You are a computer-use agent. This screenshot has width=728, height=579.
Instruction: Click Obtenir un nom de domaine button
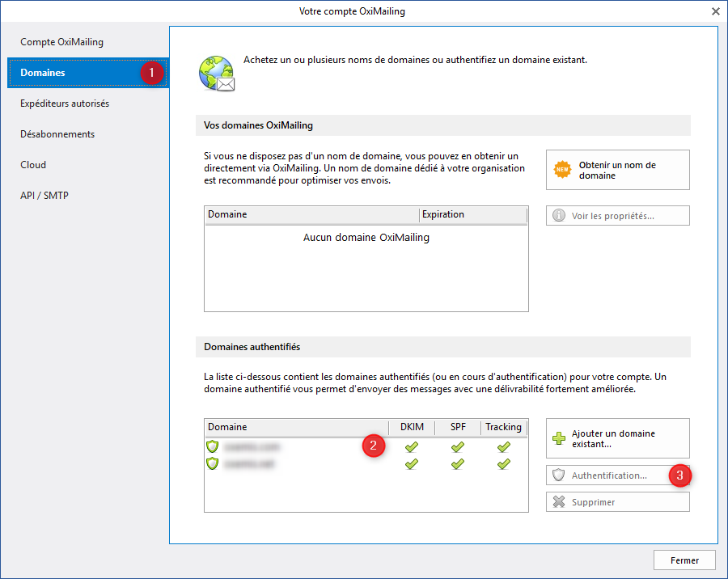[x=617, y=170]
